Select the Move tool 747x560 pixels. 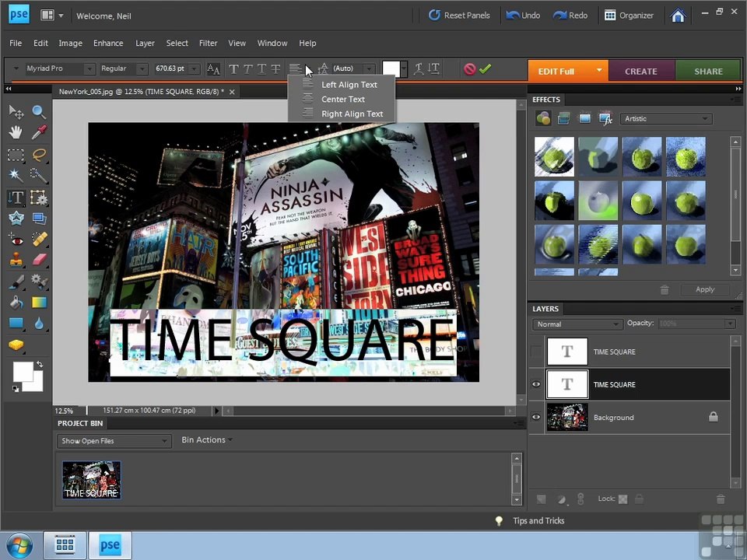pos(16,112)
